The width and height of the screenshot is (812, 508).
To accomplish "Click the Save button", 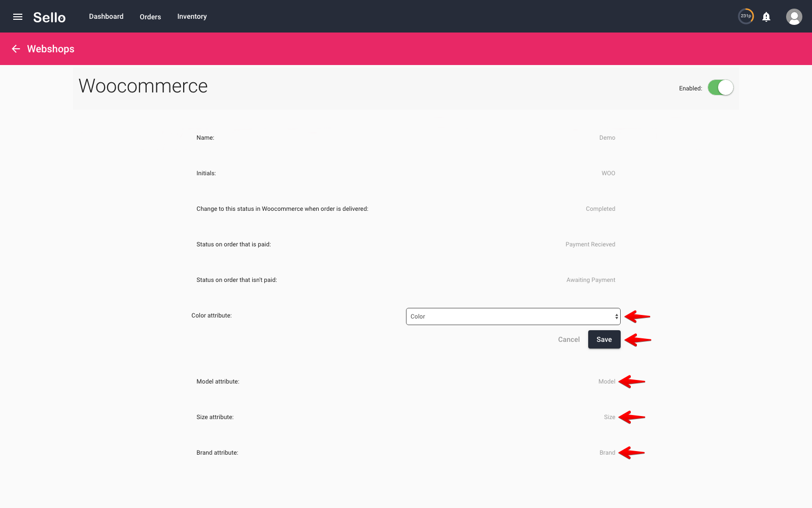I will pyautogui.click(x=604, y=339).
